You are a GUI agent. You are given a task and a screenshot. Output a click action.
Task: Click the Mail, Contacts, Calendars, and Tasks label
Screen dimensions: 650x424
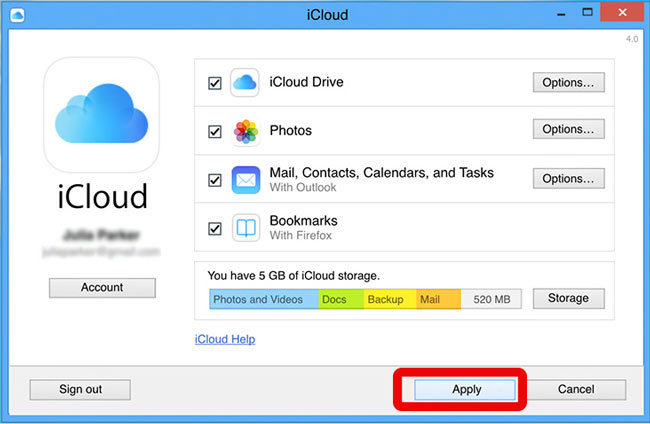[382, 173]
